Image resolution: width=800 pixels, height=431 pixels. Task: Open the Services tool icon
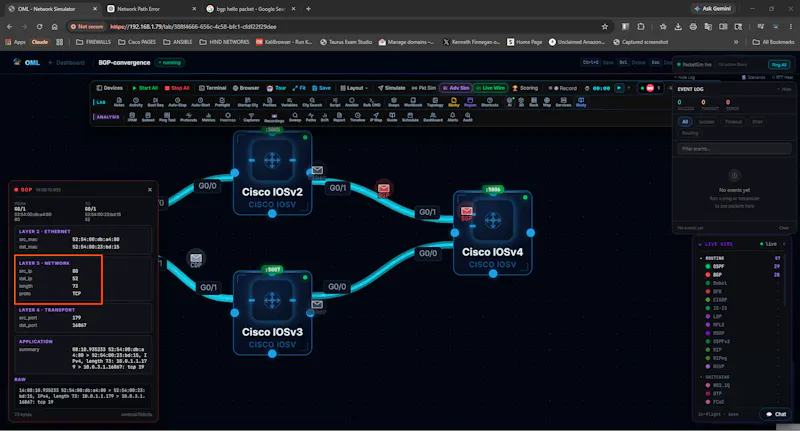pyautogui.click(x=563, y=102)
